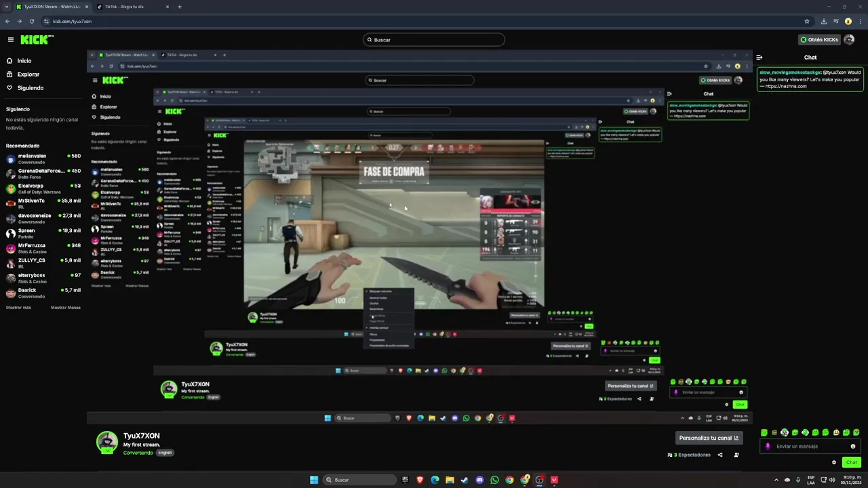
Task: Open OBS Studio from the taskbar
Action: [x=539, y=480]
